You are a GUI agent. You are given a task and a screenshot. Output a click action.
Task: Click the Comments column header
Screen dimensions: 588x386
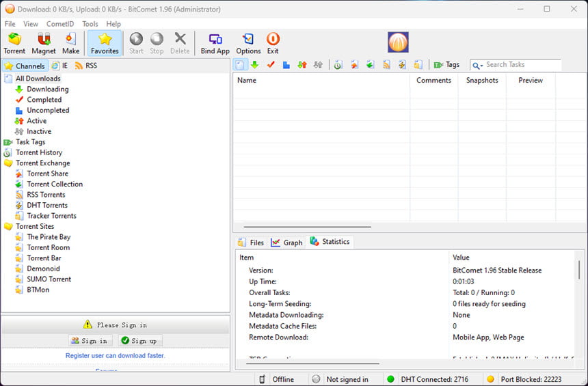click(x=434, y=80)
